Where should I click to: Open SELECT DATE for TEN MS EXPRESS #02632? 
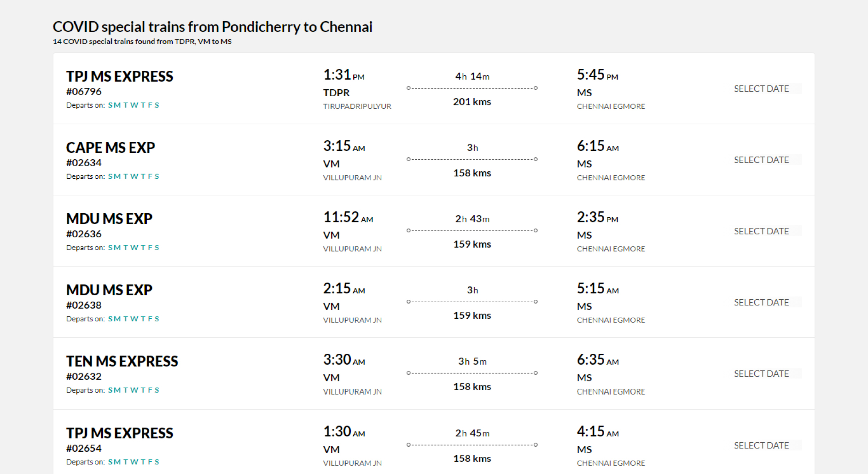[761, 373]
